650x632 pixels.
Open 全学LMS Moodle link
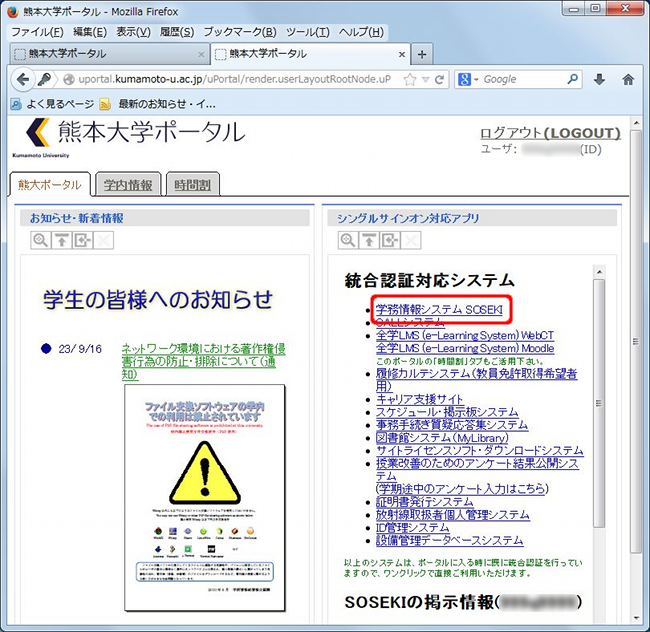465,348
